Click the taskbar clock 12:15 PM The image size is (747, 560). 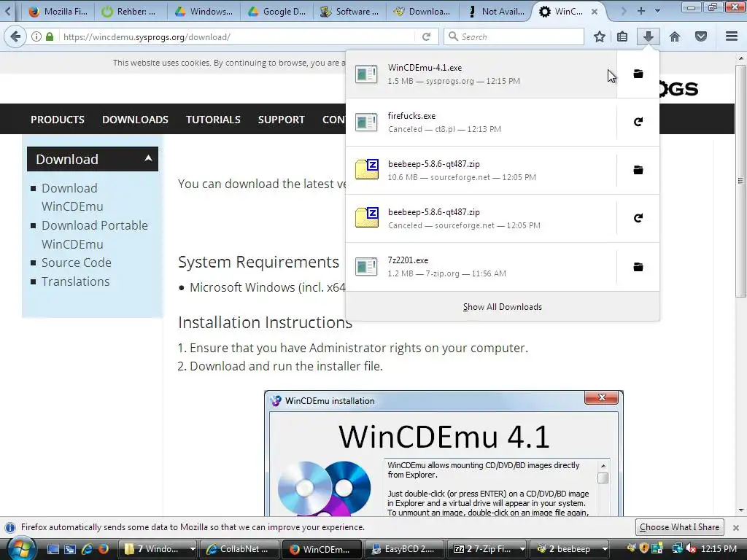tap(719, 549)
